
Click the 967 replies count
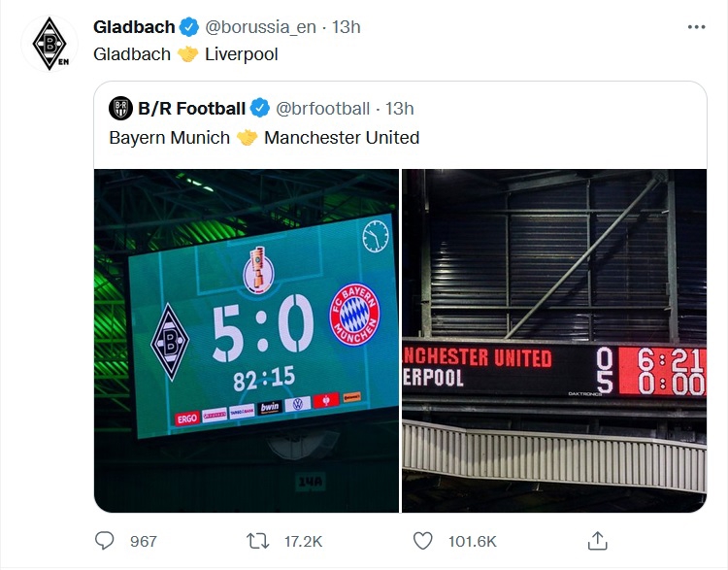click(143, 541)
